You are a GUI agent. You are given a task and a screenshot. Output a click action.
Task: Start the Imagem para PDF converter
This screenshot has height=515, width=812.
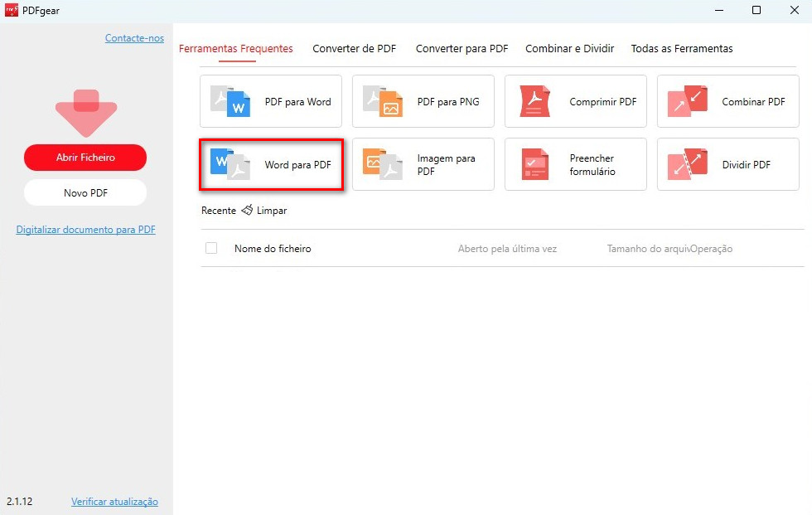423,164
